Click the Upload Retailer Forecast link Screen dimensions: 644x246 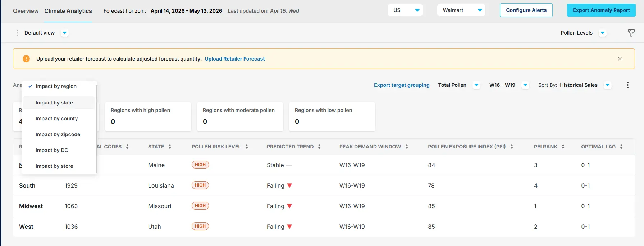[x=235, y=59]
